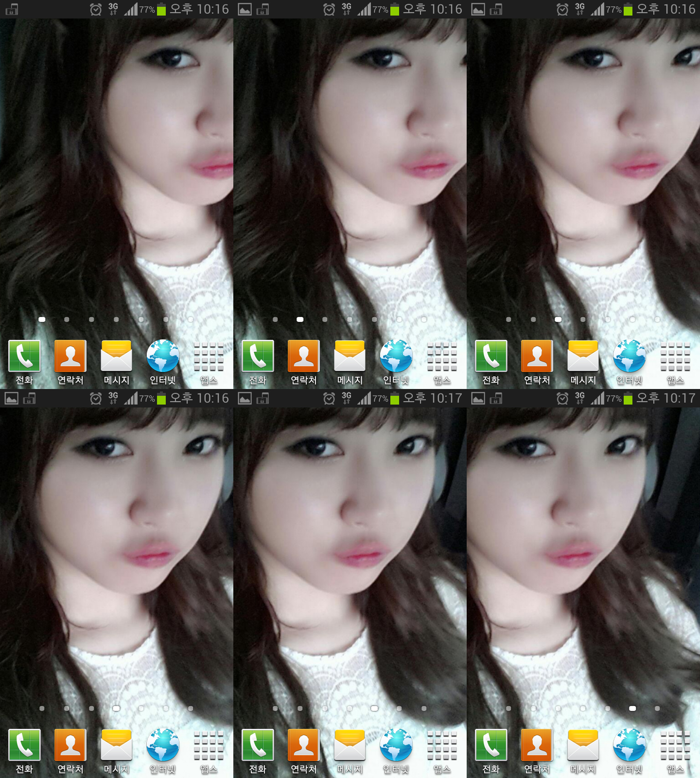This screenshot has height=778, width=700.
Task: Tap last page indicator dot in bottom-right screen
Action: point(657,708)
